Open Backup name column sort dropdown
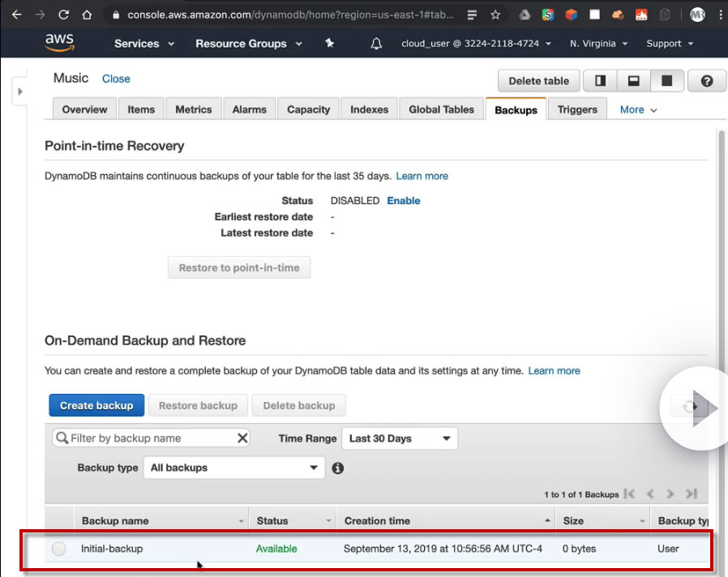Image resolution: width=728 pixels, height=577 pixels. point(241,521)
